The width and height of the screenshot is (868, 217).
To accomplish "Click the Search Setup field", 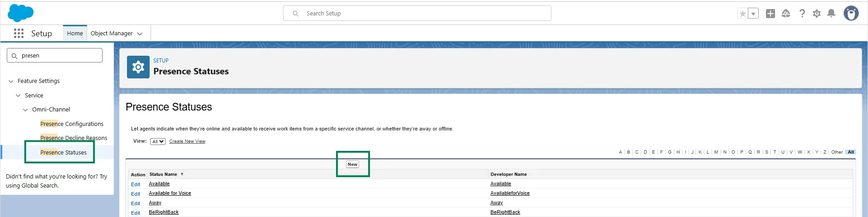I will (x=417, y=13).
